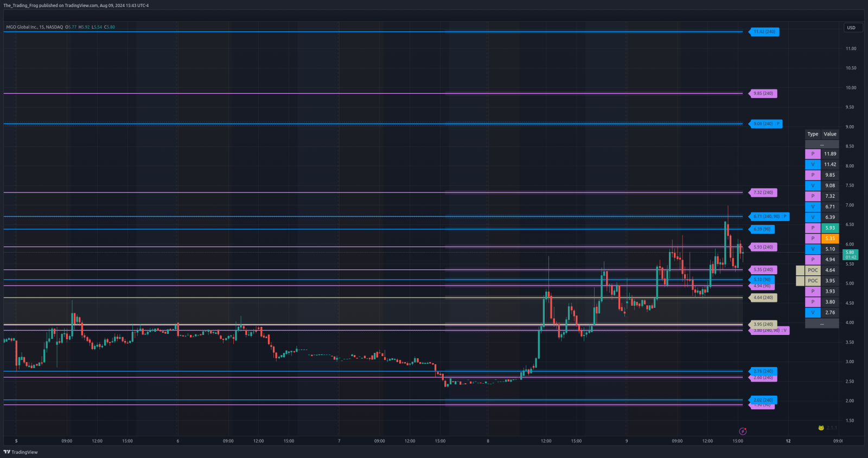Select the 9.85 value cell in the table
This screenshot has height=458, width=868.
pyautogui.click(x=830, y=175)
